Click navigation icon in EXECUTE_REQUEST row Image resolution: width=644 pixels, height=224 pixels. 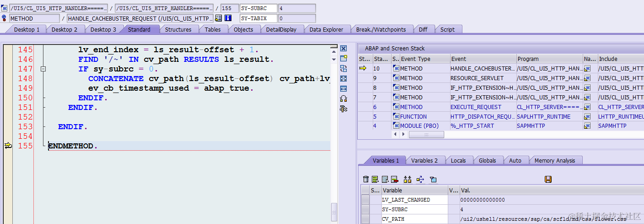(x=588, y=107)
